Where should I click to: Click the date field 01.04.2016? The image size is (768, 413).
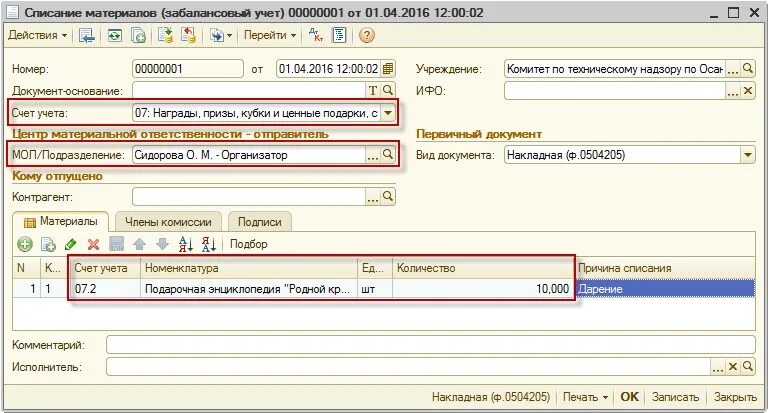(328, 69)
